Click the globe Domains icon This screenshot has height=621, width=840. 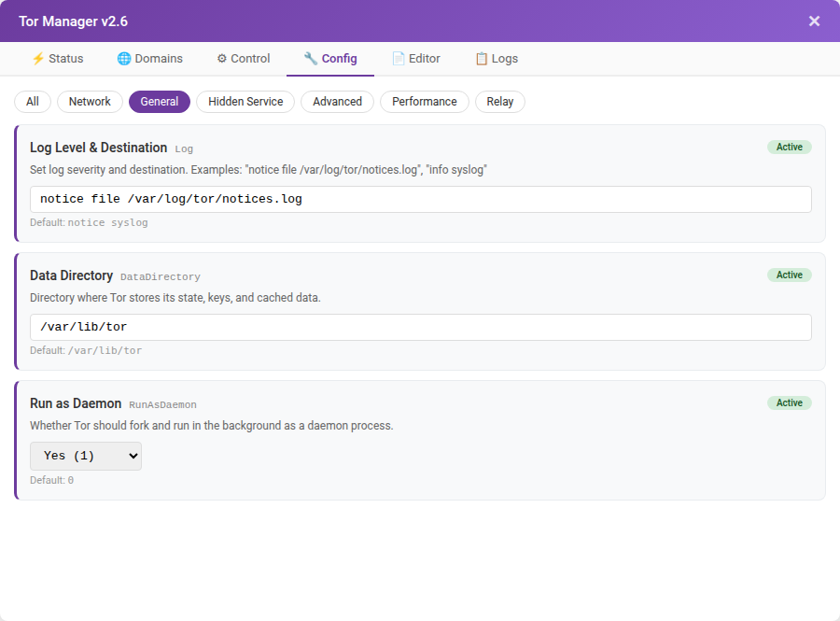pyautogui.click(x=124, y=59)
